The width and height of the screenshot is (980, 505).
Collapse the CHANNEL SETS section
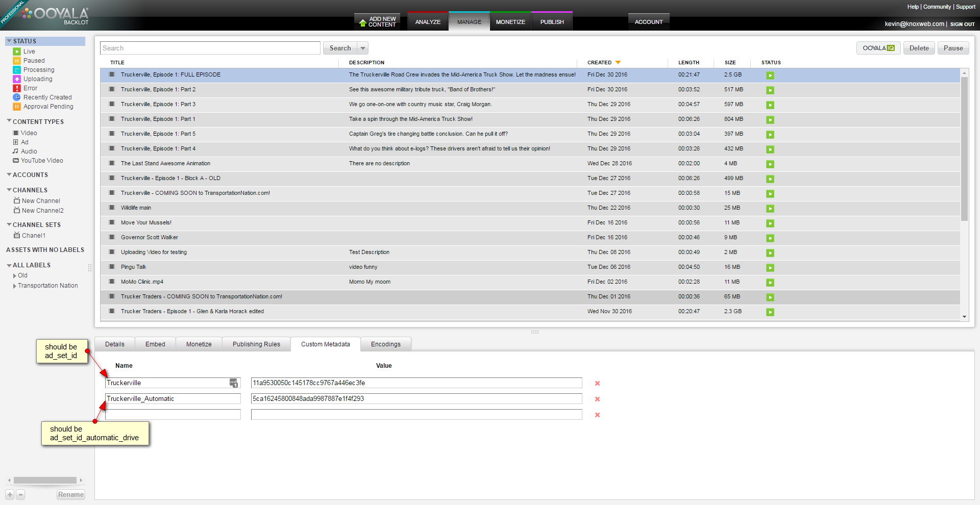9,224
